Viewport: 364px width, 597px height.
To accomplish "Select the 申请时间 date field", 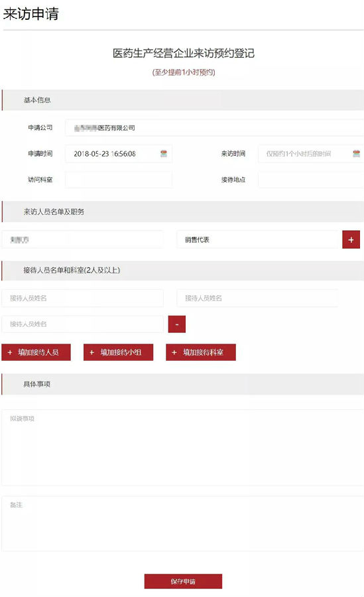I will pos(119,154).
